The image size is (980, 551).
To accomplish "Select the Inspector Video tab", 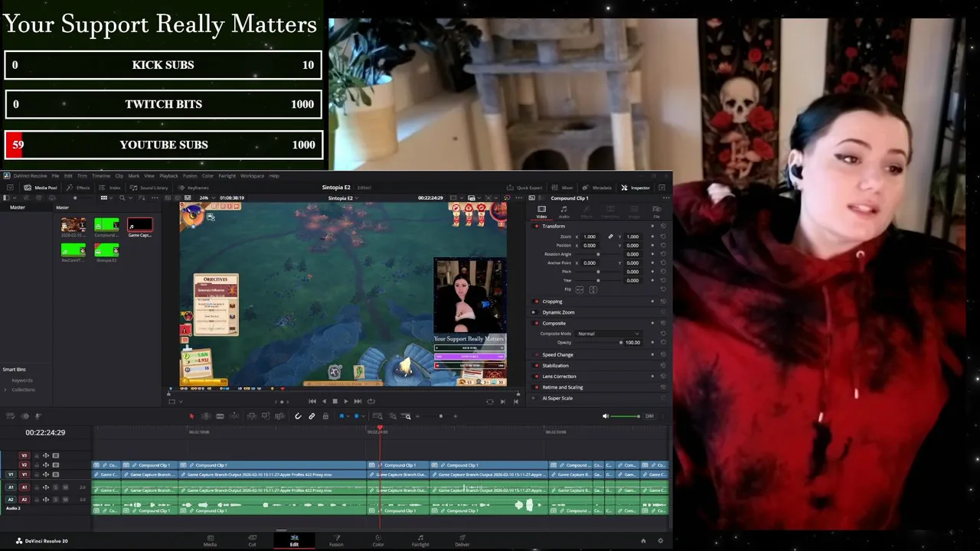I will [x=541, y=211].
